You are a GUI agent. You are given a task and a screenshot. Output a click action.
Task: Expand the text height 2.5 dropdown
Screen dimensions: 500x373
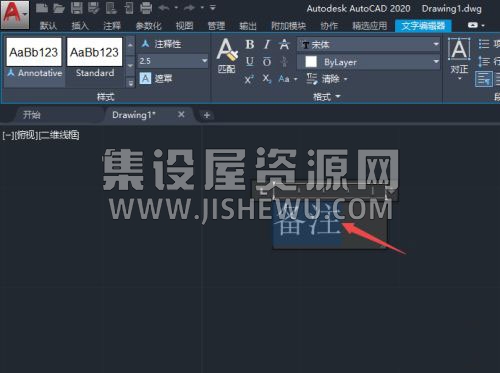pos(204,61)
